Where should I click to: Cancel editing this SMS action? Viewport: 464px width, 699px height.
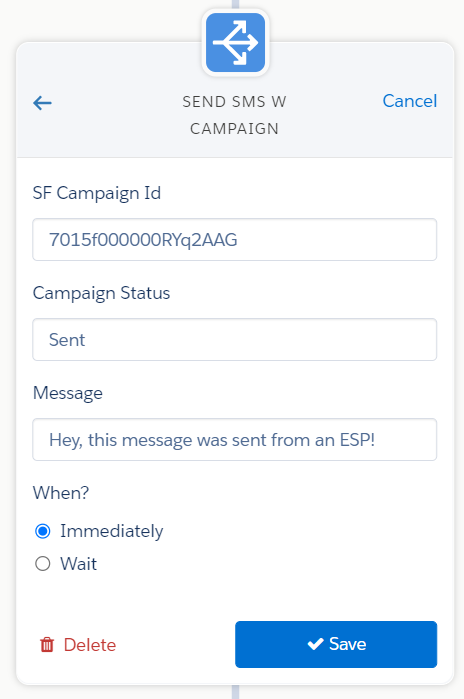pyautogui.click(x=410, y=101)
